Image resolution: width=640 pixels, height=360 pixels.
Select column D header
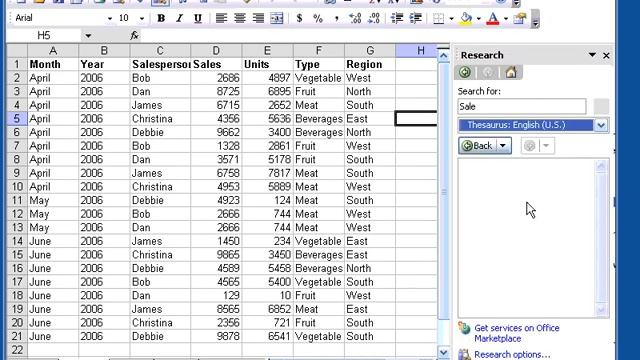coord(216,51)
